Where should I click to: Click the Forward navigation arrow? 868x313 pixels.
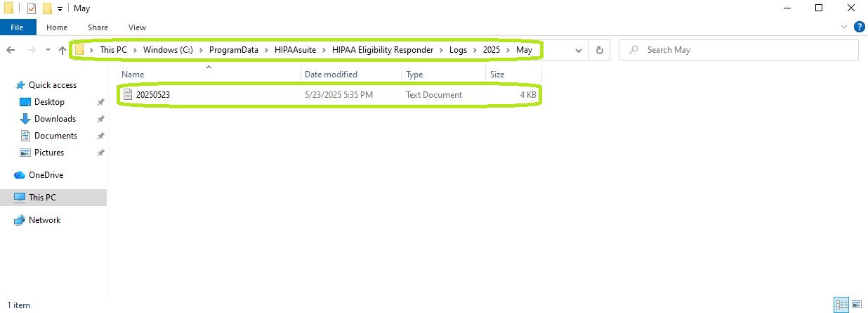pos(31,50)
